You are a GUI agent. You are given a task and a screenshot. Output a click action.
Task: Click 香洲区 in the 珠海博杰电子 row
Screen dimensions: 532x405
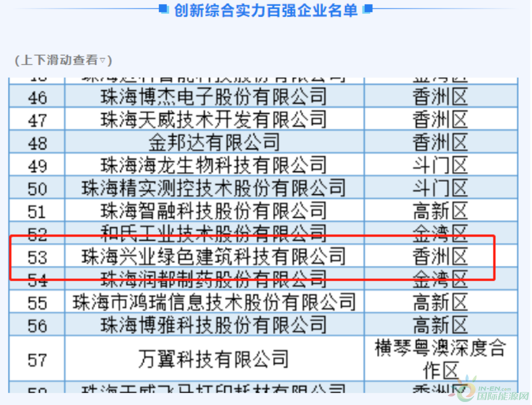(440, 97)
